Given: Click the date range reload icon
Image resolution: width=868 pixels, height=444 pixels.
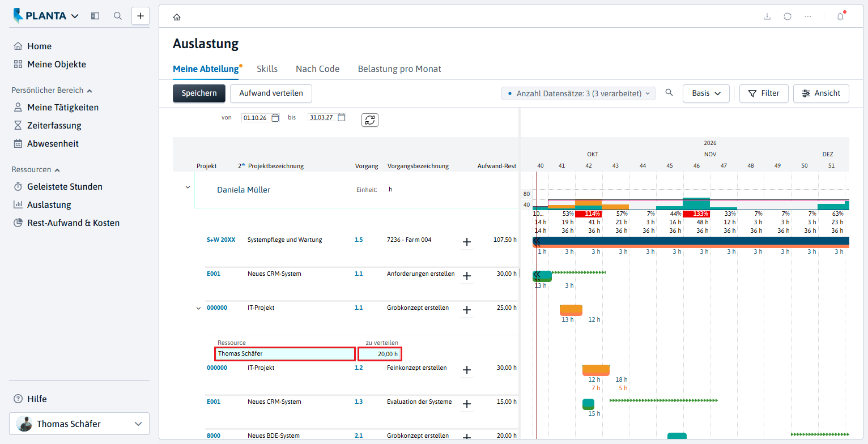Looking at the screenshot, I should point(370,120).
